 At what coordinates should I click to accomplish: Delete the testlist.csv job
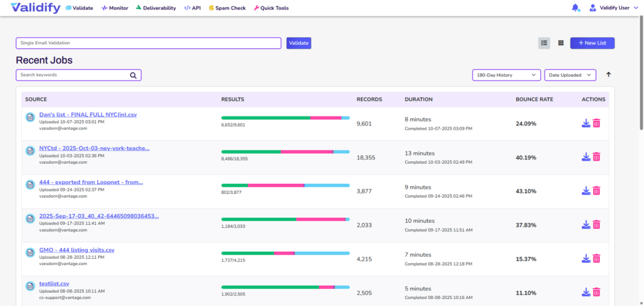coord(596,292)
